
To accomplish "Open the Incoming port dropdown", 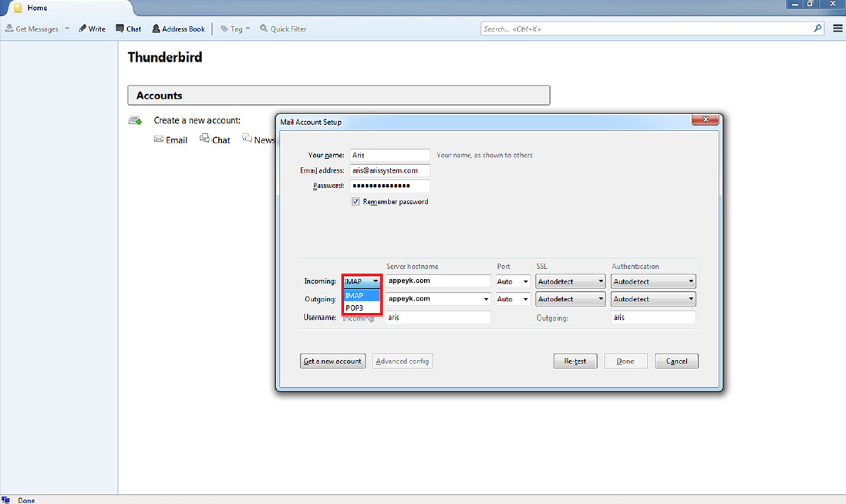I will (513, 281).
